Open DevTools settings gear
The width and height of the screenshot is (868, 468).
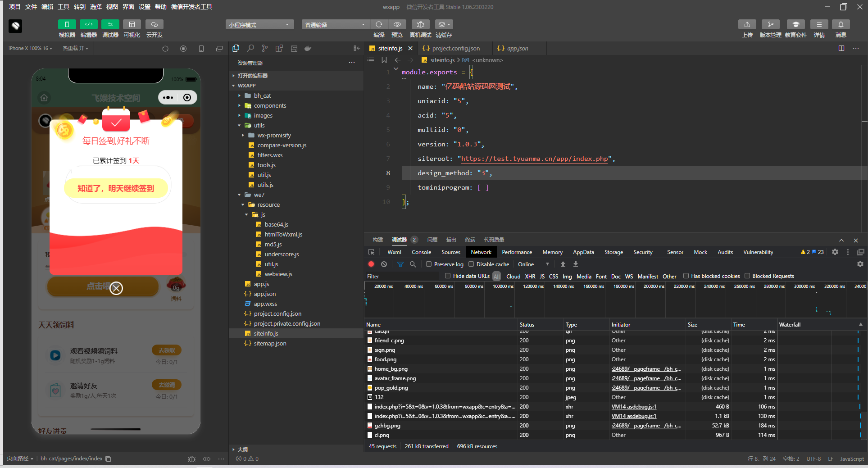tap(835, 252)
